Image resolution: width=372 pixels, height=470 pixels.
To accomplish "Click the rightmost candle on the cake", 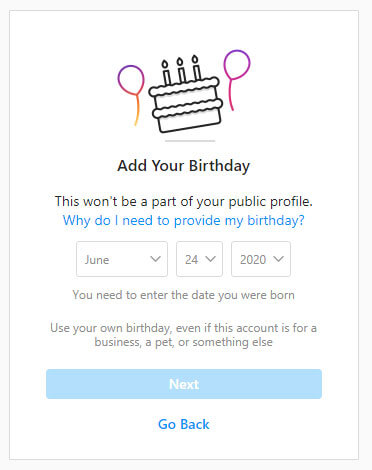I will click(x=196, y=68).
